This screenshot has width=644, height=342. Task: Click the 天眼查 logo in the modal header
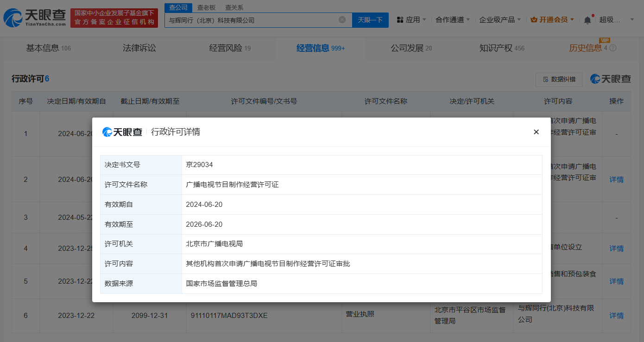[x=122, y=132]
